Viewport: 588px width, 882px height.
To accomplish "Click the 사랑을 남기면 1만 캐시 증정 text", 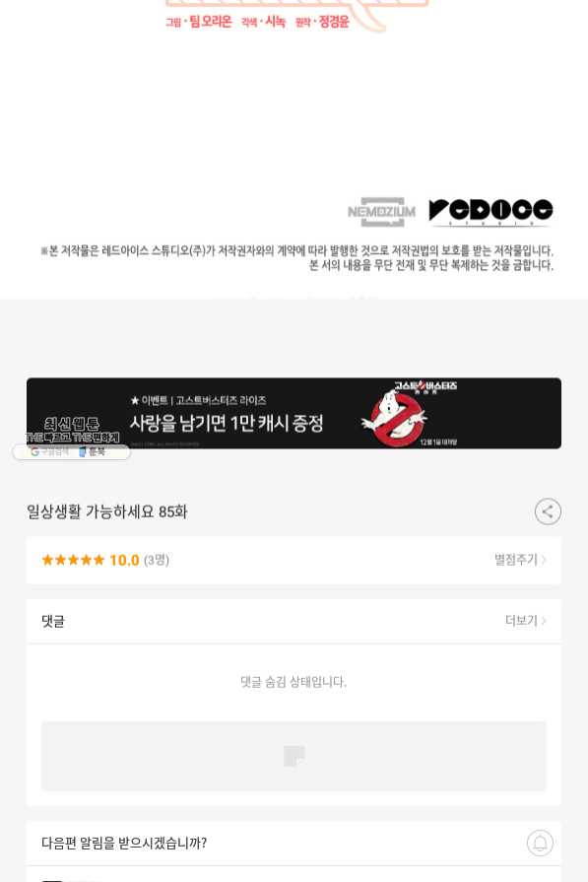I will tap(227, 423).
